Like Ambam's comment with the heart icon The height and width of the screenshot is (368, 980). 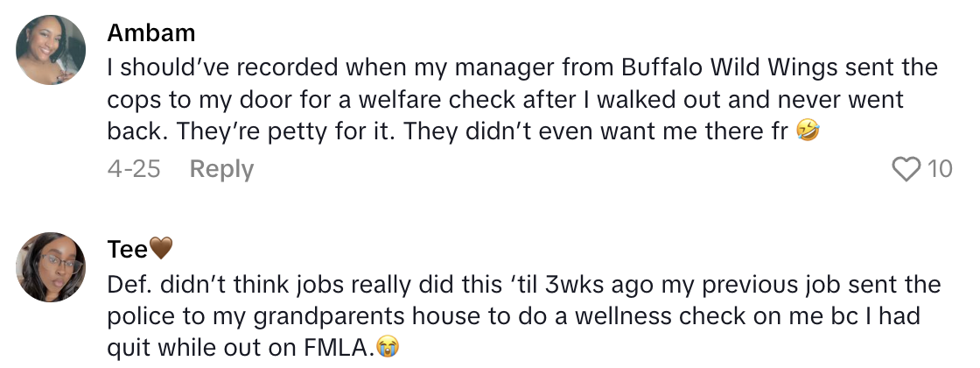pyautogui.click(x=907, y=168)
